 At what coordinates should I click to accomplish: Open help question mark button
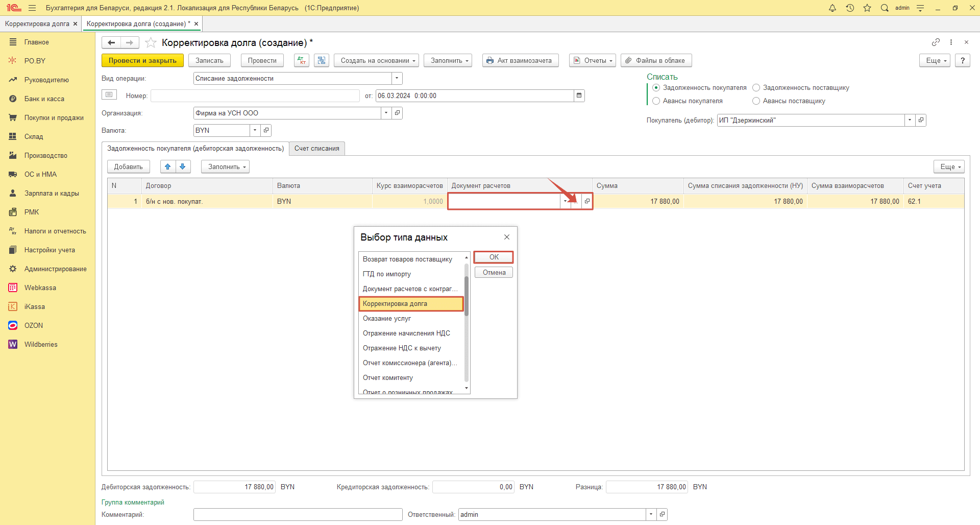(963, 60)
